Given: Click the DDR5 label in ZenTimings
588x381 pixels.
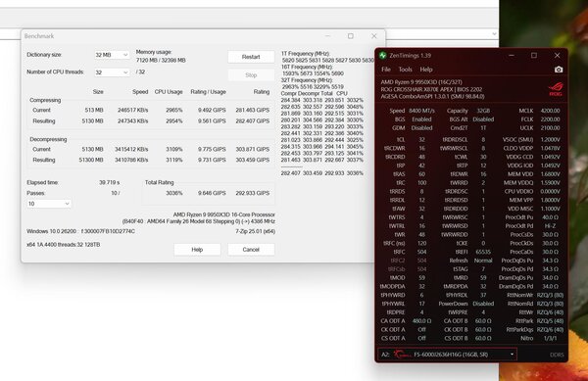Looking at the screenshot, I should coord(557,355).
